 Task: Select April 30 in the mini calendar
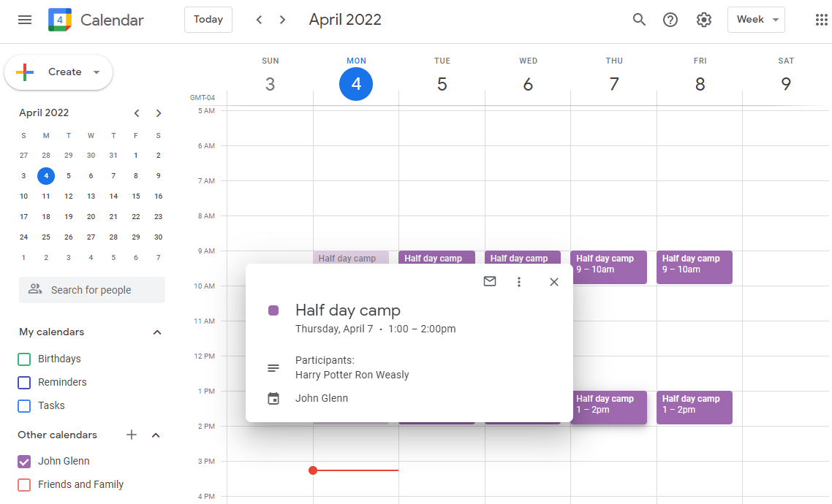click(x=158, y=237)
